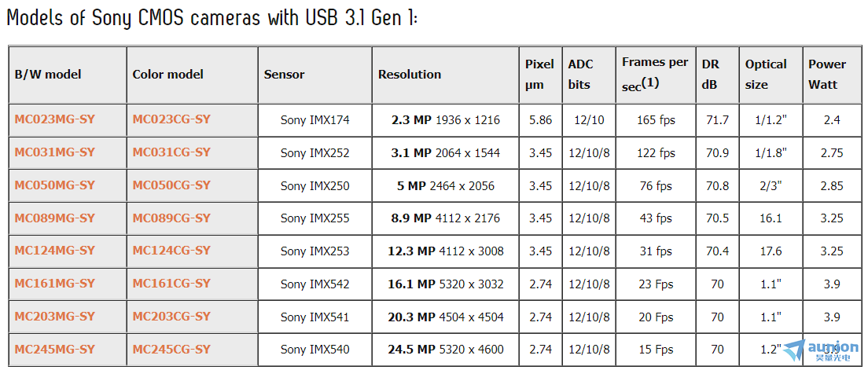Click the aunion watermark logo

coord(822,350)
